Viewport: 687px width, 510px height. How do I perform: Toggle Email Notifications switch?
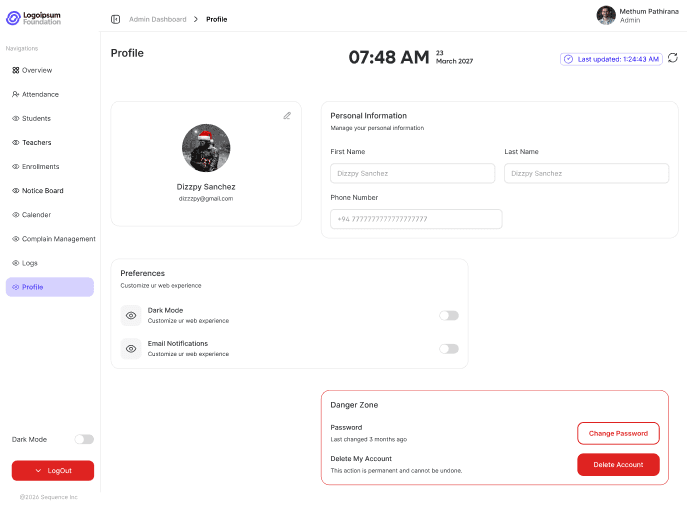coord(449,349)
